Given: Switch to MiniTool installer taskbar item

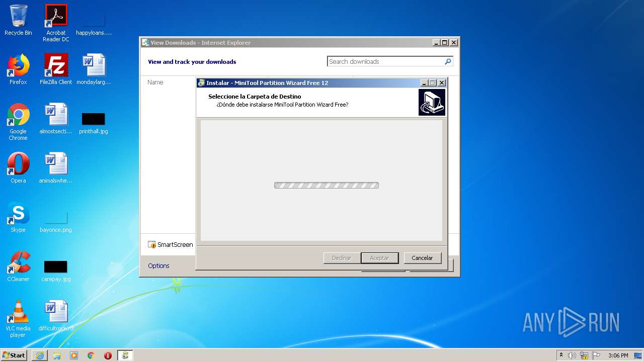Looking at the screenshot, I should [125, 355].
